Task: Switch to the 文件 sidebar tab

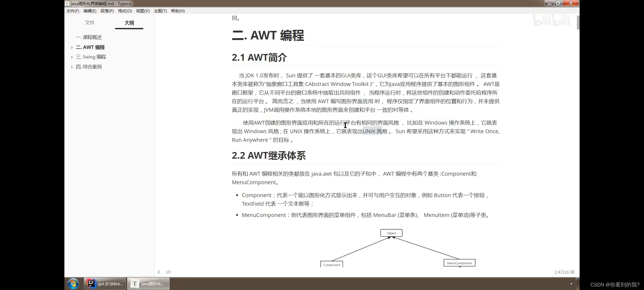Action: tap(90, 23)
